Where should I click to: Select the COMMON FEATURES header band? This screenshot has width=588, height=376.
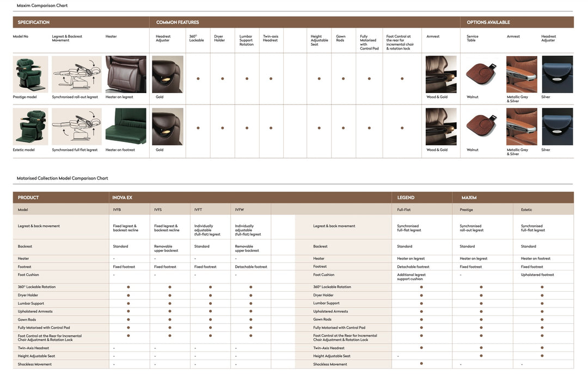[305, 22]
